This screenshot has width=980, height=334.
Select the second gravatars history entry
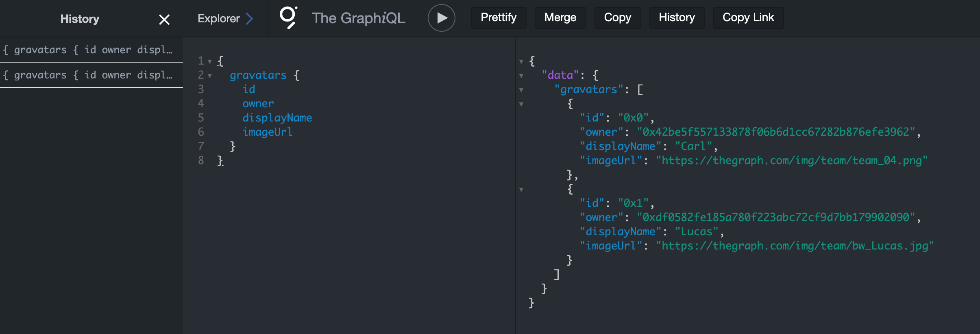[x=91, y=75]
